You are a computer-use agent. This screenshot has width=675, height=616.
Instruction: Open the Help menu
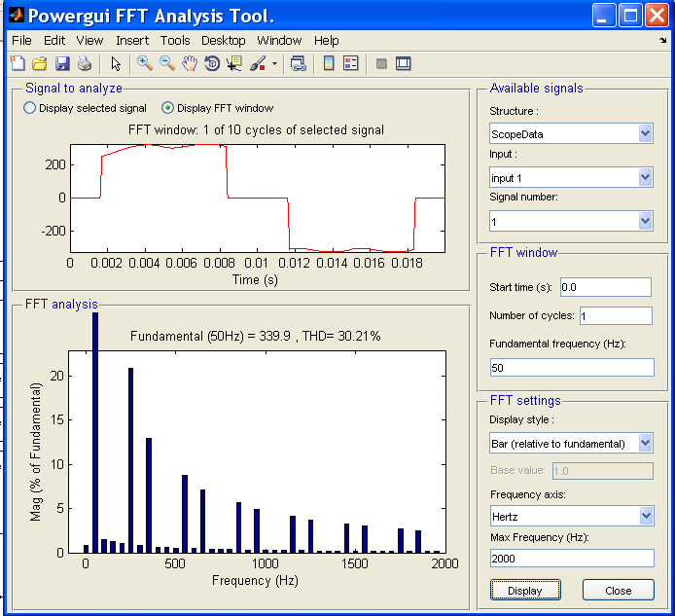point(326,41)
